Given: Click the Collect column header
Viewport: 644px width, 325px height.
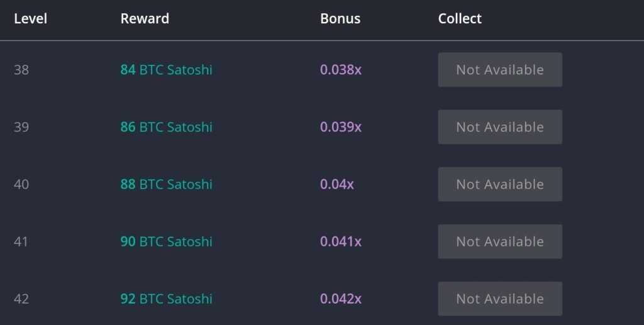Looking at the screenshot, I should coord(460,19).
